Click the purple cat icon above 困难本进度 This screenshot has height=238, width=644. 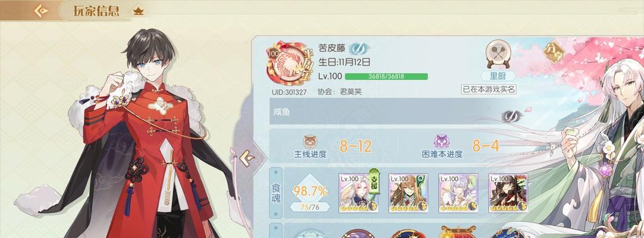(442, 142)
